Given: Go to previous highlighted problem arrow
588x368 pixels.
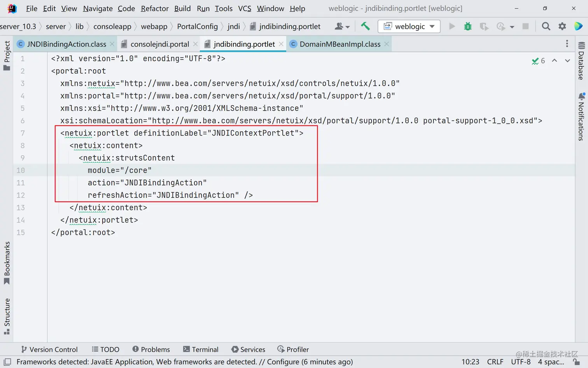Looking at the screenshot, I should pyautogui.click(x=555, y=61).
